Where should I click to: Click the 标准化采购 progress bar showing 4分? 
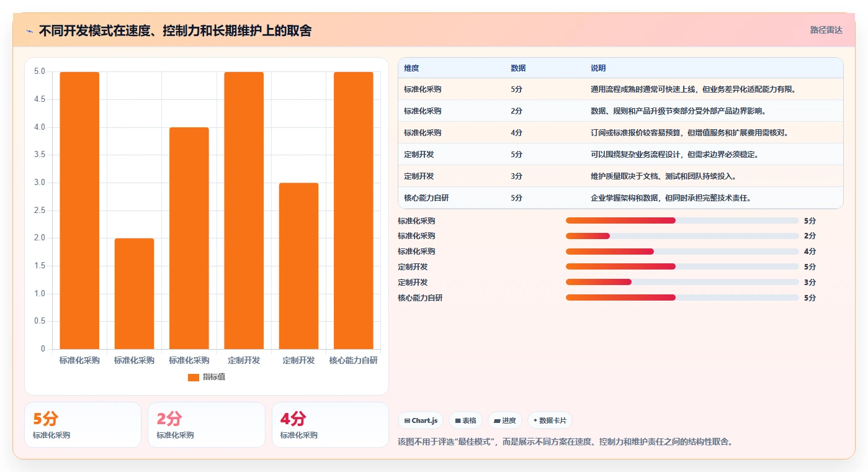coord(682,252)
